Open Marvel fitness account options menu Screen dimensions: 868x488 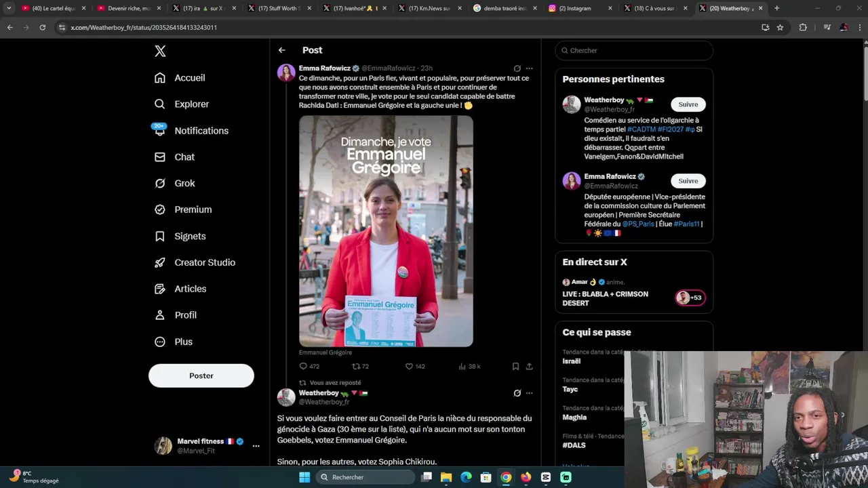point(256,446)
